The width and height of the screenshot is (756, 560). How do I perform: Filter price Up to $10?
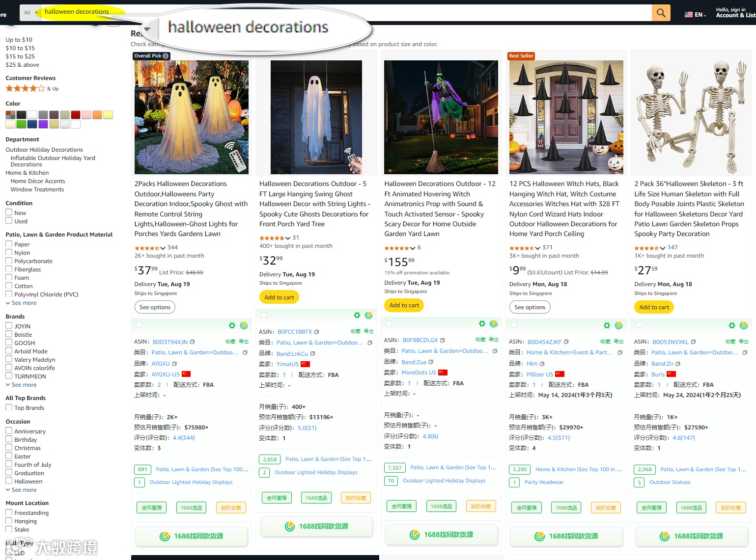click(19, 40)
